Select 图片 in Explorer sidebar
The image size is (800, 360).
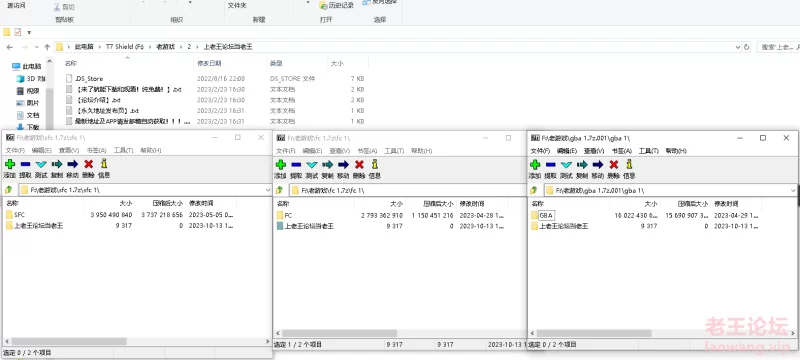click(28, 103)
